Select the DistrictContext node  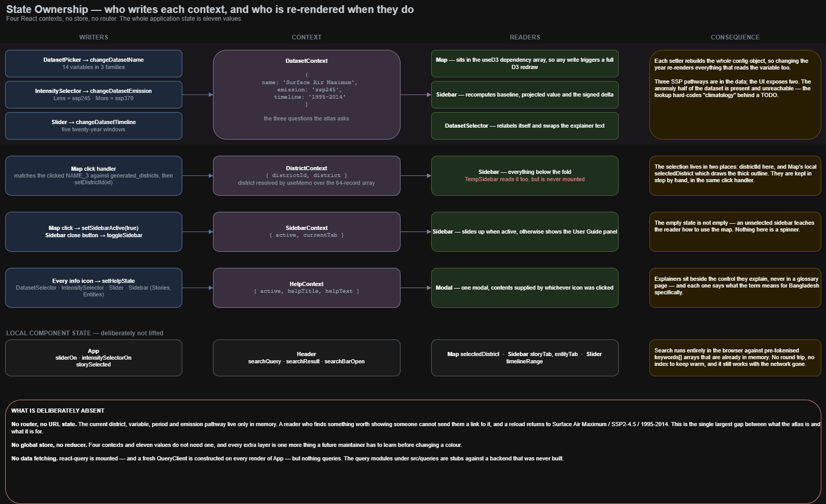[x=307, y=175]
